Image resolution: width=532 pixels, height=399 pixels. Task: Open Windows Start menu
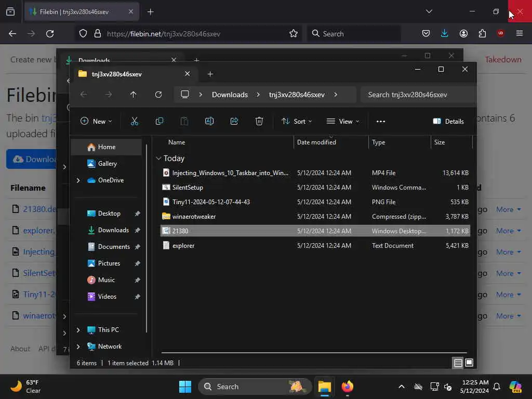tap(185, 387)
